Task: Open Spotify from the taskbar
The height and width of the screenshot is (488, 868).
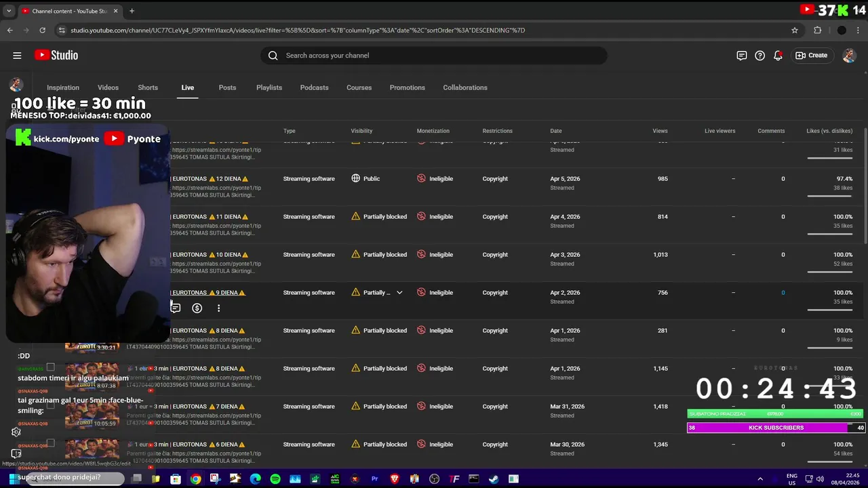Action: pyautogui.click(x=275, y=479)
